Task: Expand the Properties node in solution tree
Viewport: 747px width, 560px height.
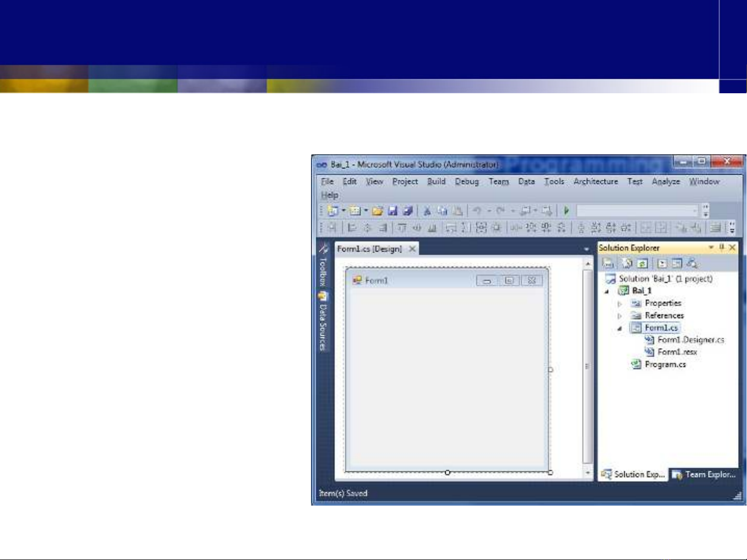Action: [x=619, y=304]
